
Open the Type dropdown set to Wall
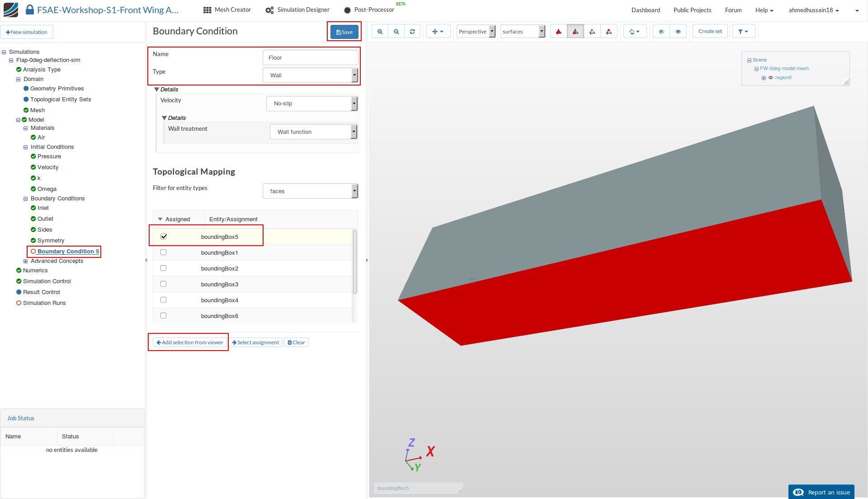click(310, 76)
